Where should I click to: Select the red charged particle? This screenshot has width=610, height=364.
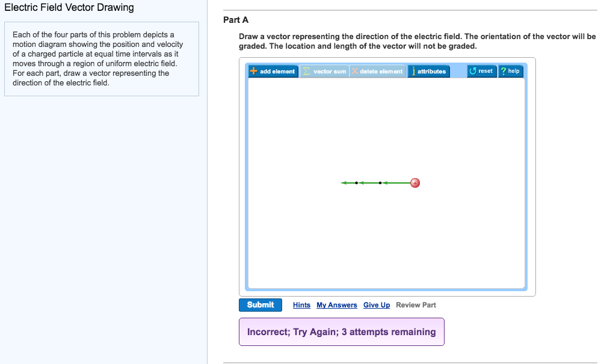click(x=414, y=182)
